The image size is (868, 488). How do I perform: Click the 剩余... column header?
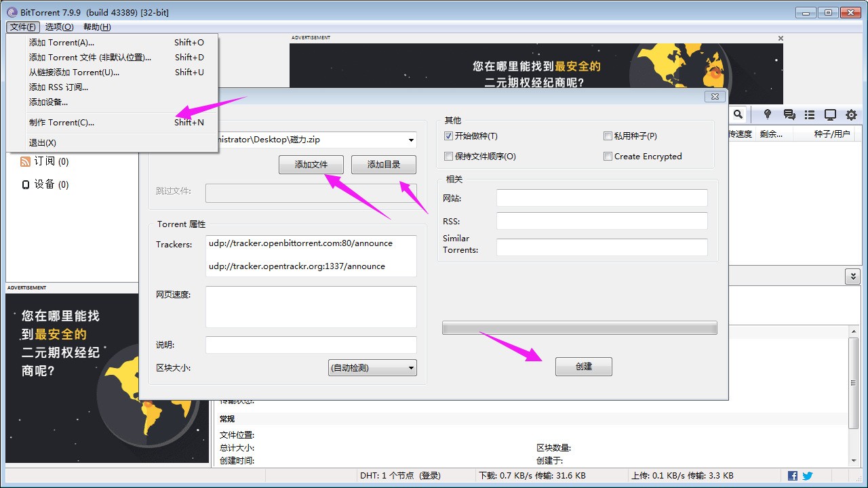(x=771, y=134)
